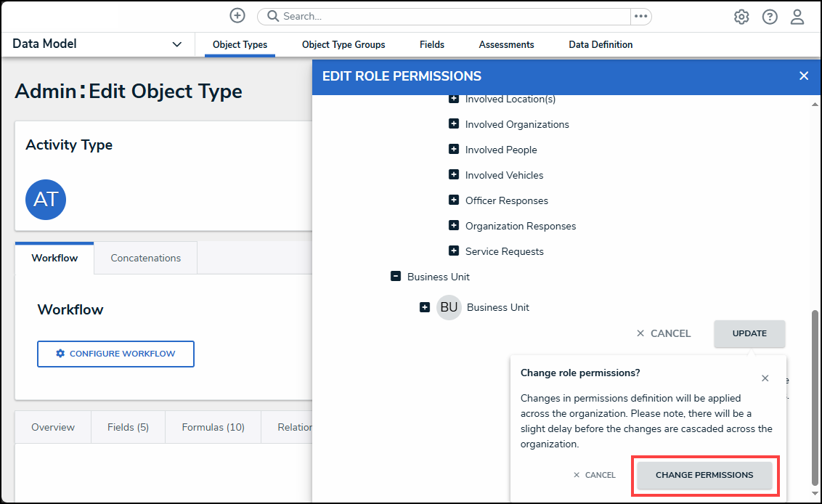Open the Concatenations tab
The image size is (822, 504).
[x=145, y=258]
